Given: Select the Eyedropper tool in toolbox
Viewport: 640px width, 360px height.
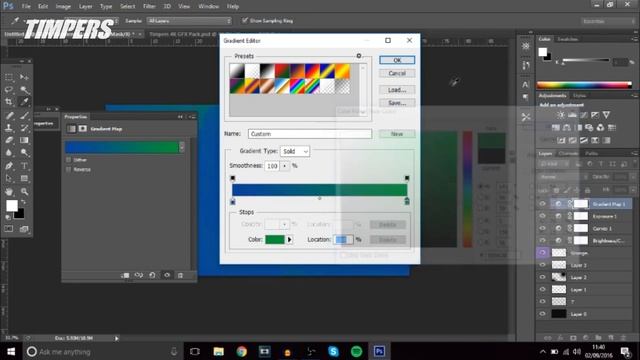Looking at the screenshot, I should tap(24, 102).
